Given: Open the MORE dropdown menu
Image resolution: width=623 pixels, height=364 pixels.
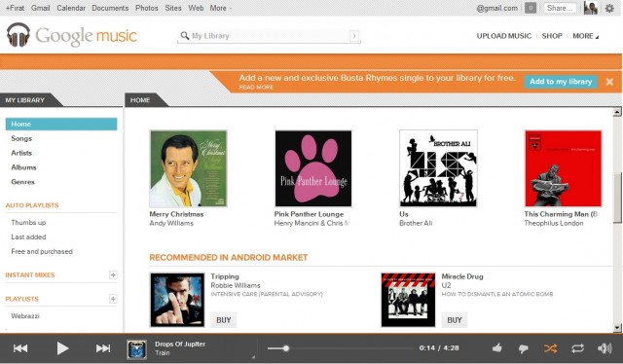Looking at the screenshot, I should 585,36.
